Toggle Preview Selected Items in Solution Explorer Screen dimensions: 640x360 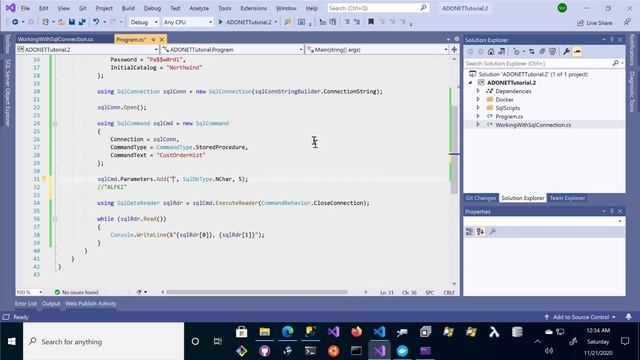pos(577,51)
